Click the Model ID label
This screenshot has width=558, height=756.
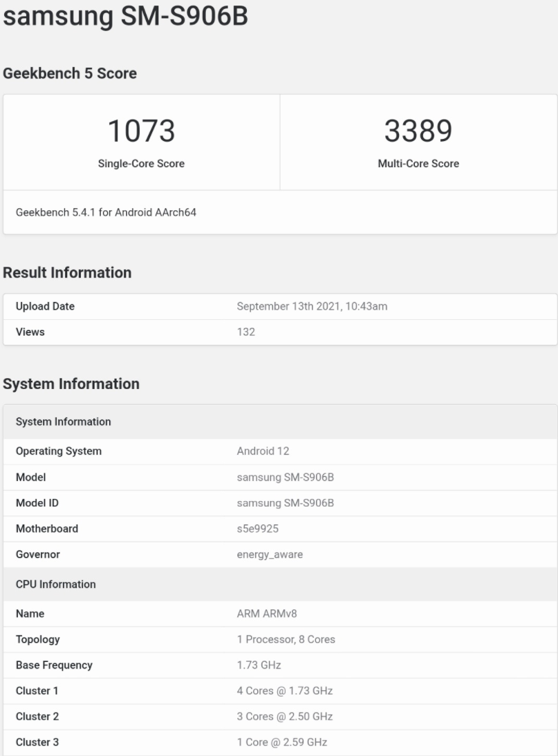point(37,503)
